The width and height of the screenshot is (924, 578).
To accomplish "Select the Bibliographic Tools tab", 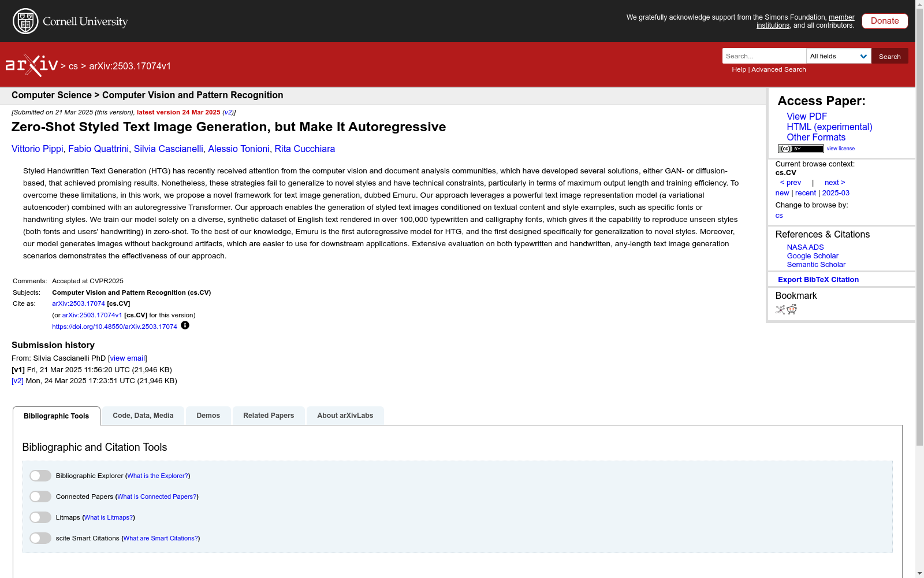I will tap(57, 416).
